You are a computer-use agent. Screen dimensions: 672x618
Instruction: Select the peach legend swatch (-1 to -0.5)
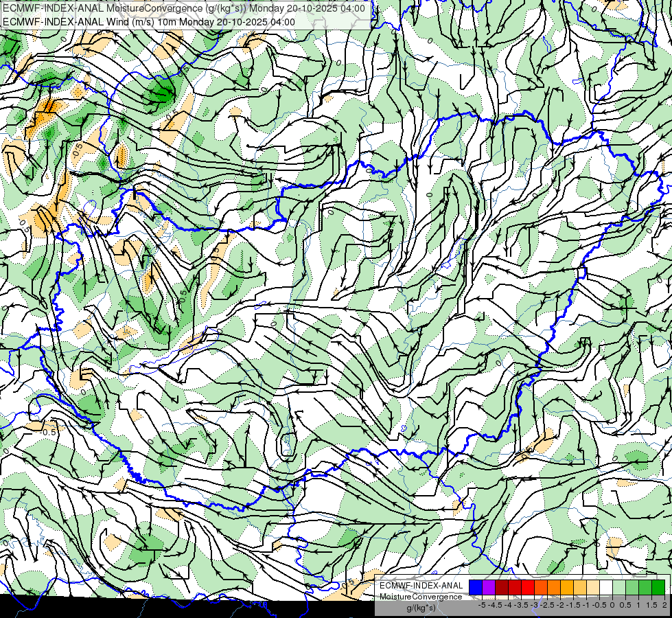pyautogui.click(x=593, y=588)
